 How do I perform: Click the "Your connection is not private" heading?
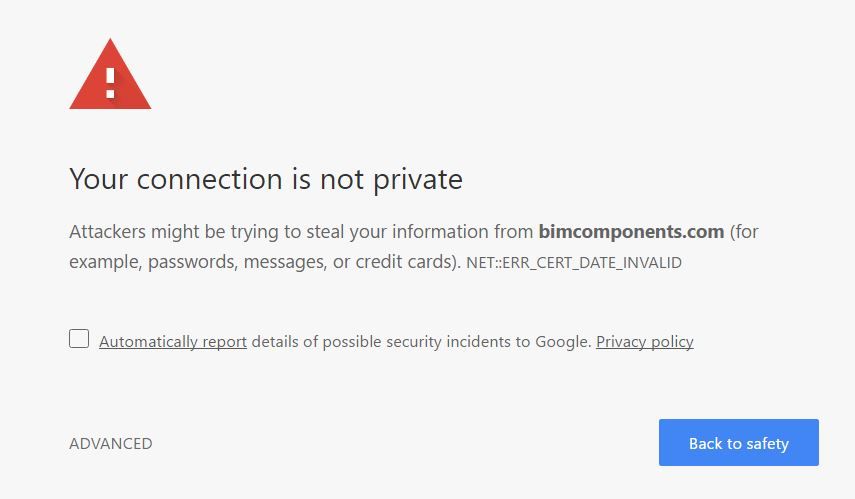266,180
